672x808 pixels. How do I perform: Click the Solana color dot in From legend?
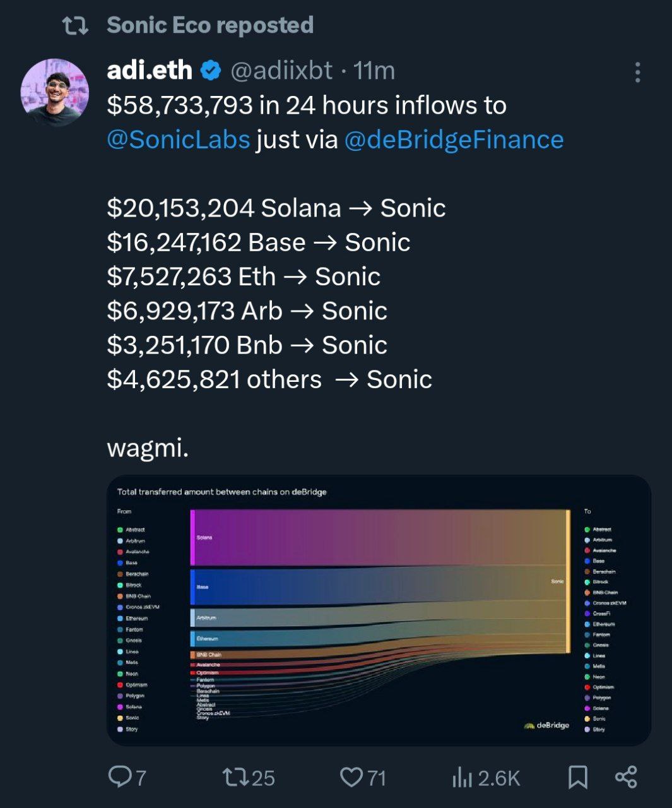(x=120, y=707)
